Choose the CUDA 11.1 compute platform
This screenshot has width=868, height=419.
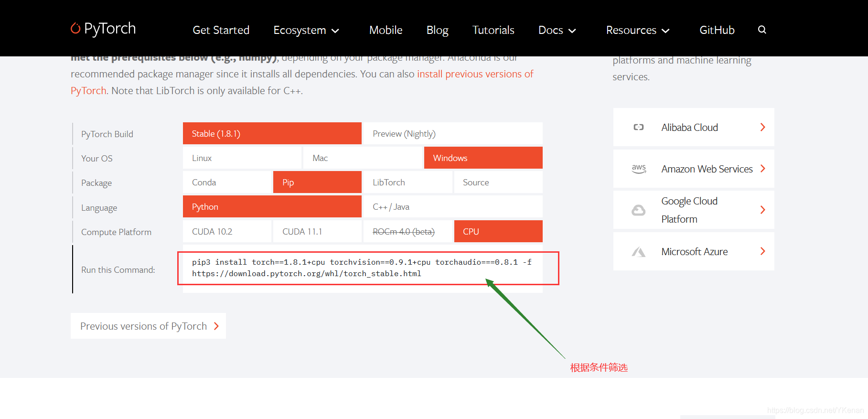click(x=317, y=231)
